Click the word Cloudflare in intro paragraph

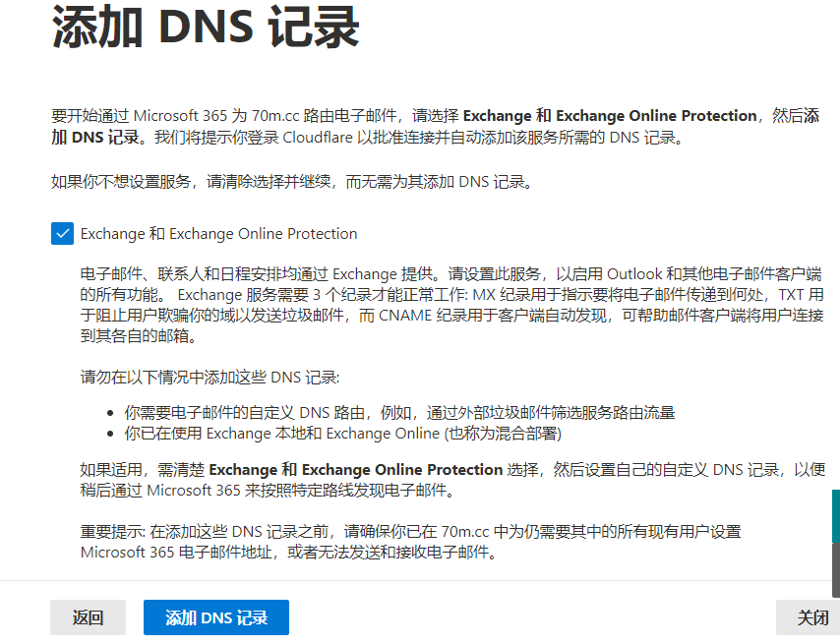(x=316, y=138)
